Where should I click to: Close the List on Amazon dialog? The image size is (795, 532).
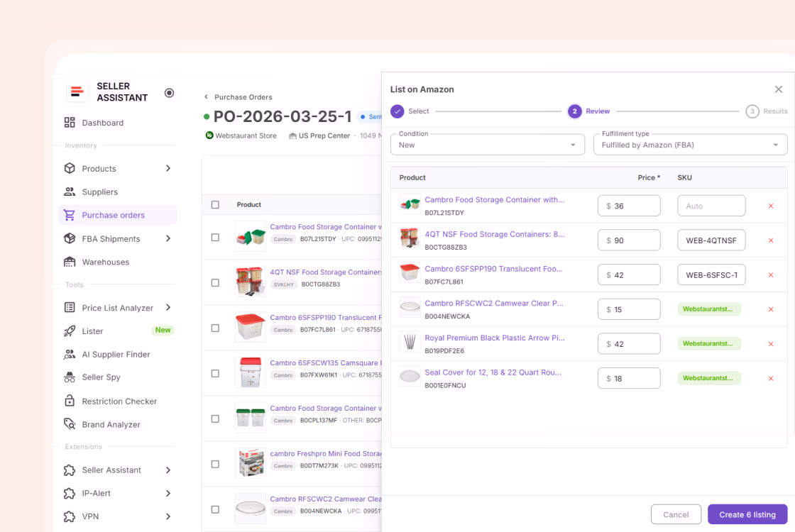tap(779, 89)
